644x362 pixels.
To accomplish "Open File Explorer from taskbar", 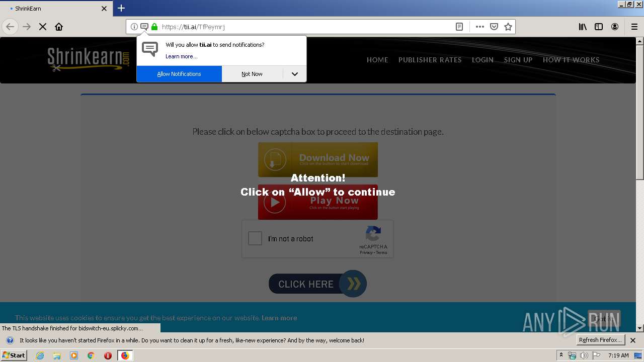I will click(x=57, y=355).
